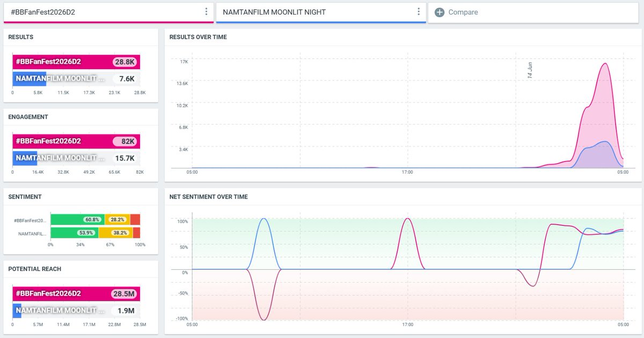Image resolution: width=644 pixels, height=338 pixels.
Task: Click the 14 Jun date marker
Action: pyautogui.click(x=530, y=71)
